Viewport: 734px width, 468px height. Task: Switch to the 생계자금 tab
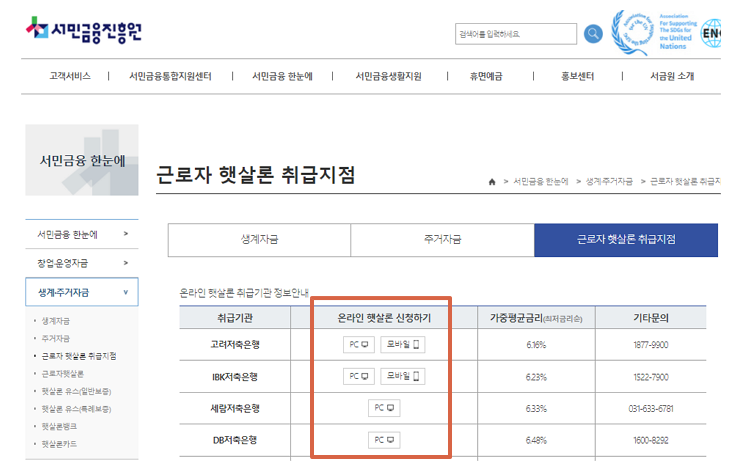259,240
